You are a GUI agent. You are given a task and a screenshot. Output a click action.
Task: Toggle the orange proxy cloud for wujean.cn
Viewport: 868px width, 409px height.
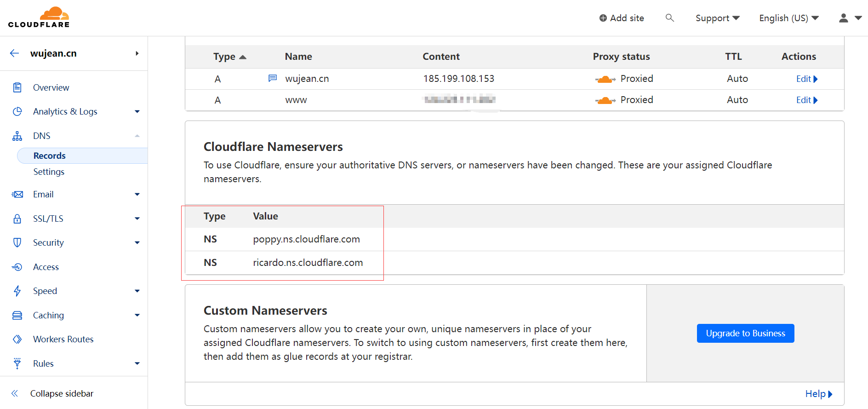[605, 79]
